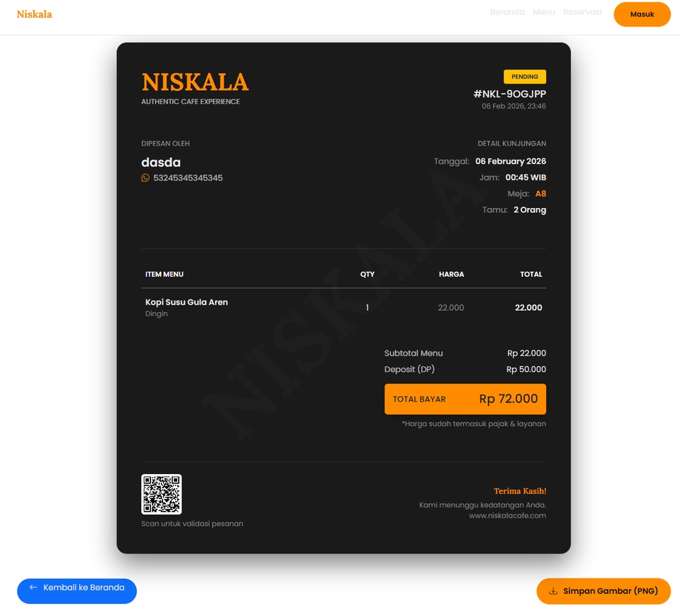Click the item price 22.000 in HARGA column
Viewport: 681px width, 616px height.
pyautogui.click(x=451, y=307)
